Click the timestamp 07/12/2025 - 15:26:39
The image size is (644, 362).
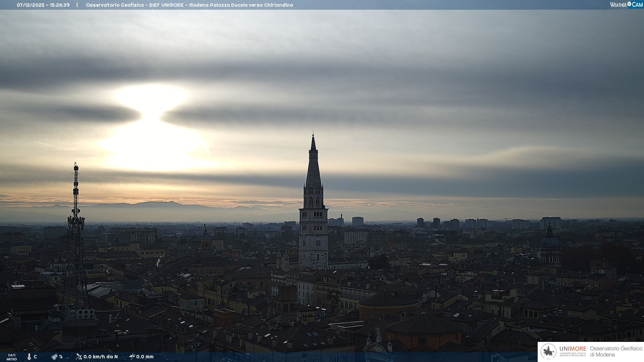[43, 5]
